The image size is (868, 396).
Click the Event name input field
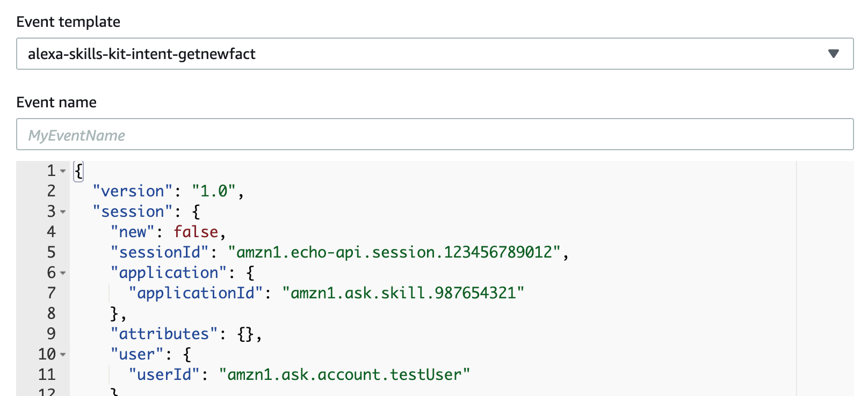(x=430, y=134)
